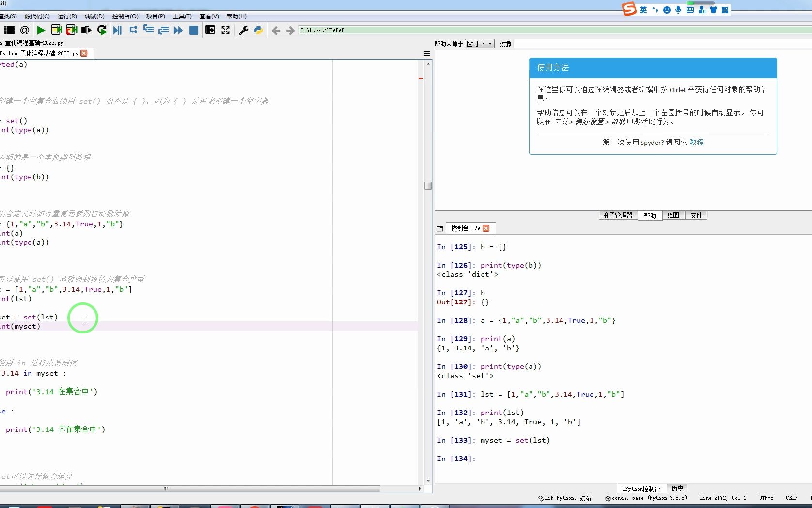
Task: Click the scroll-up arrow of editor scrollbar
Action: (428, 63)
